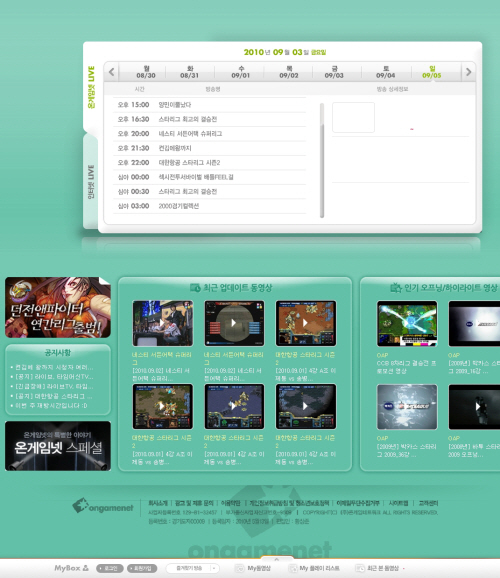
Task: Click the 로그인 button
Action: tap(110, 568)
